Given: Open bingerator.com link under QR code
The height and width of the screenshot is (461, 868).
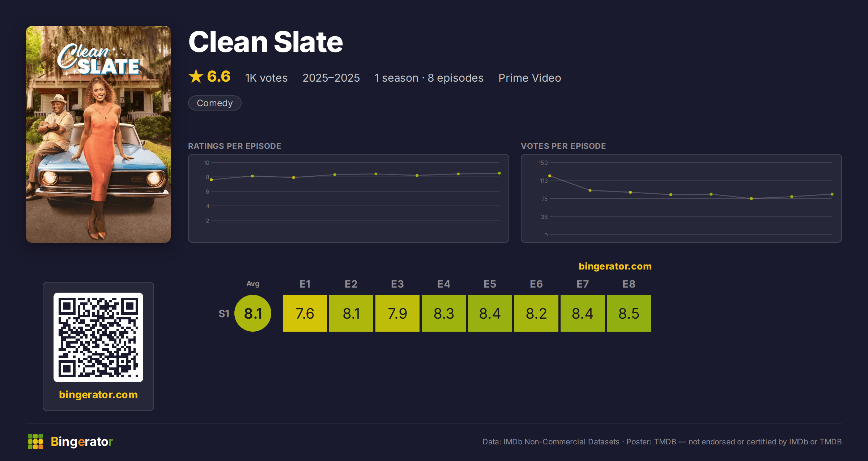Looking at the screenshot, I should pos(98,395).
